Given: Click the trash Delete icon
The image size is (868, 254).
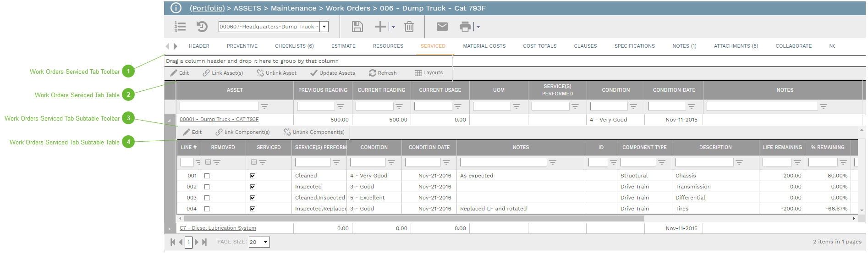Looking at the screenshot, I should pos(409,27).
